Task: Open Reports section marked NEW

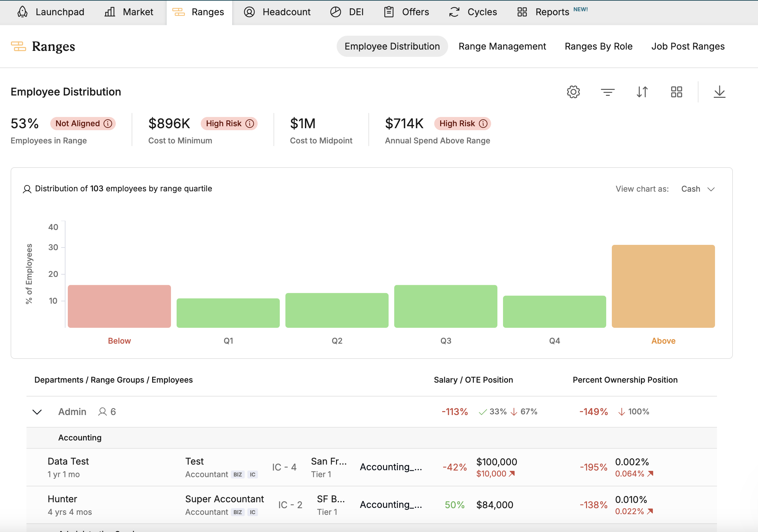Action: (552, 12)
